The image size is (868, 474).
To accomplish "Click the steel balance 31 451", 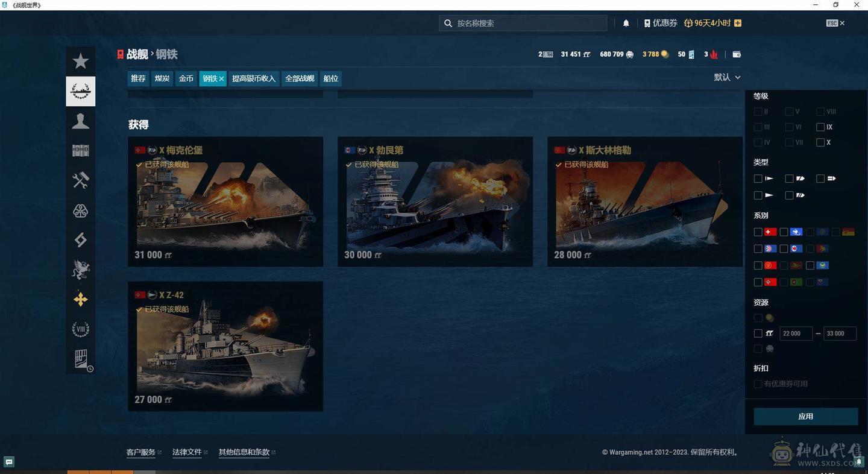I will click(575, 54).
